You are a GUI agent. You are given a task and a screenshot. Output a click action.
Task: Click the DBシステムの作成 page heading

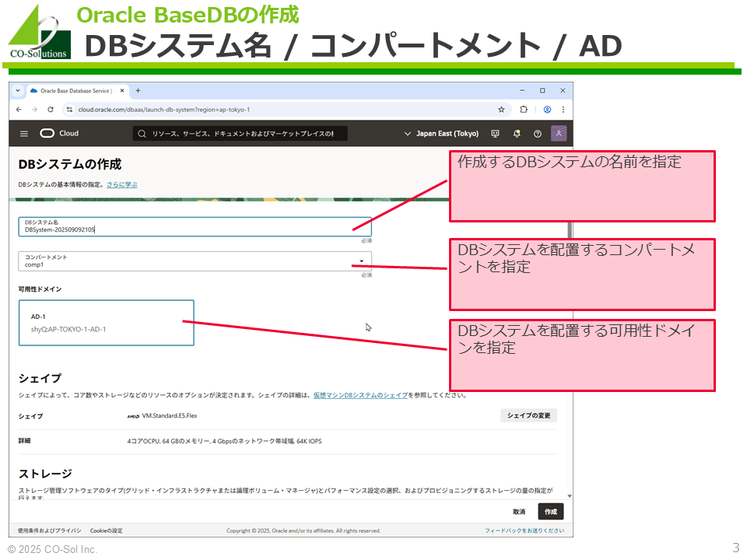[x=70, y=164]
